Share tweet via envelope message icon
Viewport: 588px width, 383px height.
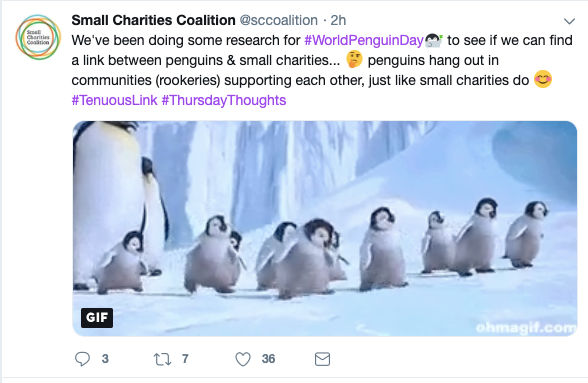coord(322,359)
